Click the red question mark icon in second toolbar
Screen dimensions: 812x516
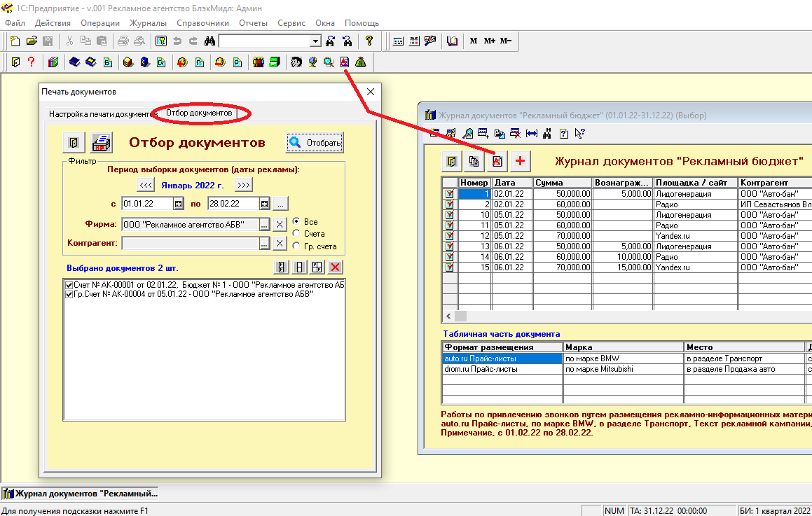31,62
